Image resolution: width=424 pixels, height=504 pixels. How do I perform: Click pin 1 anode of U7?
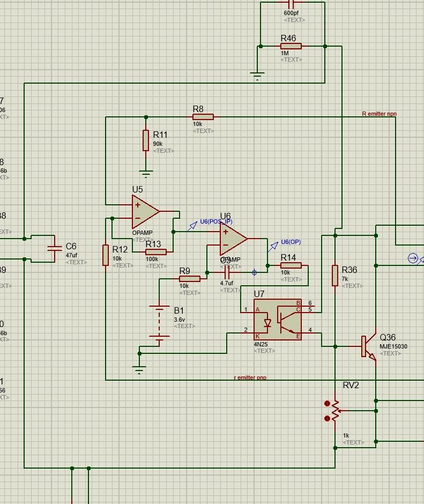pyautogui.click(x=247, y=312)
